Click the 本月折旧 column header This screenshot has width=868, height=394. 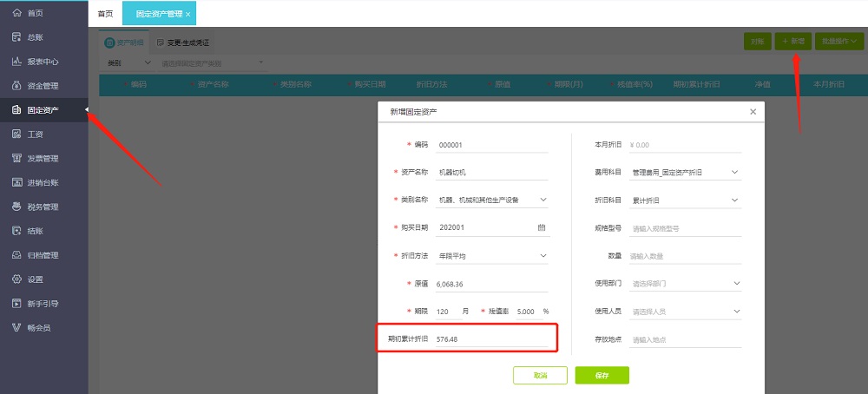829,85
